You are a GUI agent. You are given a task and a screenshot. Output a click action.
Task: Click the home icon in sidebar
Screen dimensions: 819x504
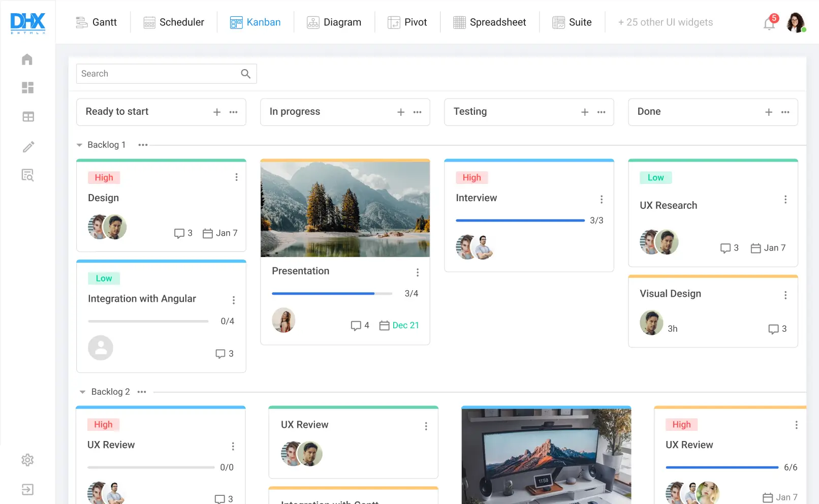[27, 59]
